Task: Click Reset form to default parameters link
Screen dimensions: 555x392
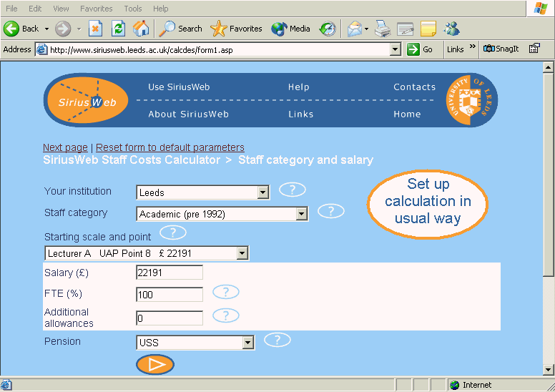Action: tap(170, 147)
